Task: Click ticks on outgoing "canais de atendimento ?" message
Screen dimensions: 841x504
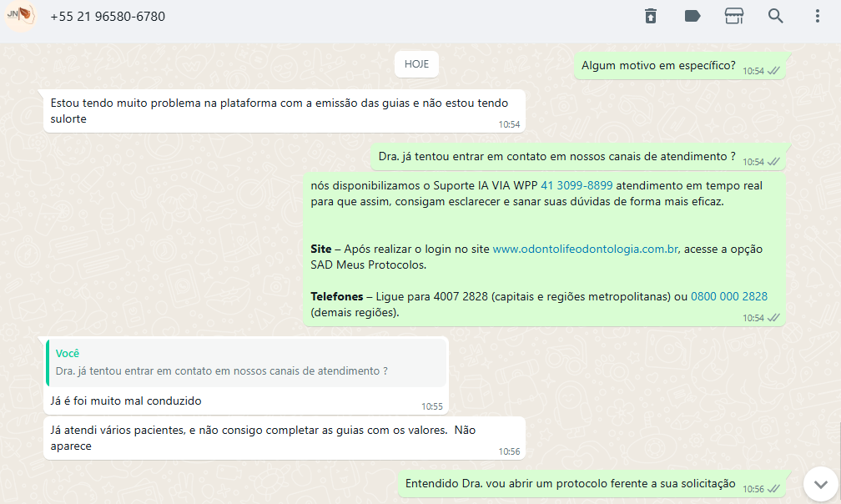Action: [x=773, y=161]
